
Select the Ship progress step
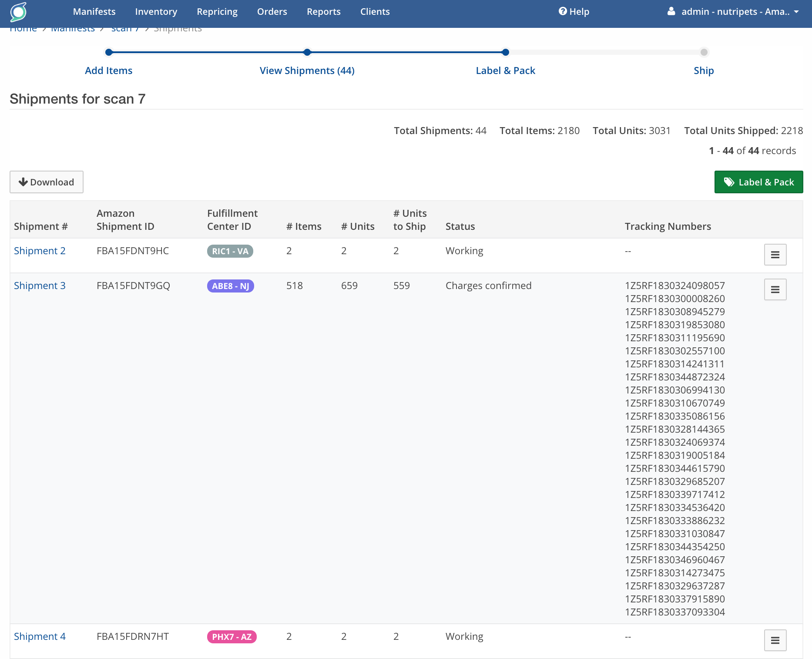[704, 71]
